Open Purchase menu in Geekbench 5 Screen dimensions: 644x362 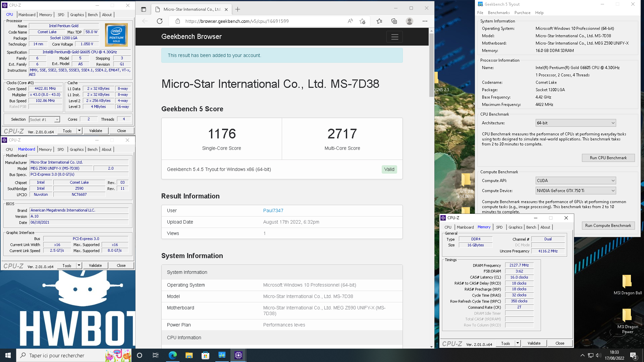pos(522,13)
